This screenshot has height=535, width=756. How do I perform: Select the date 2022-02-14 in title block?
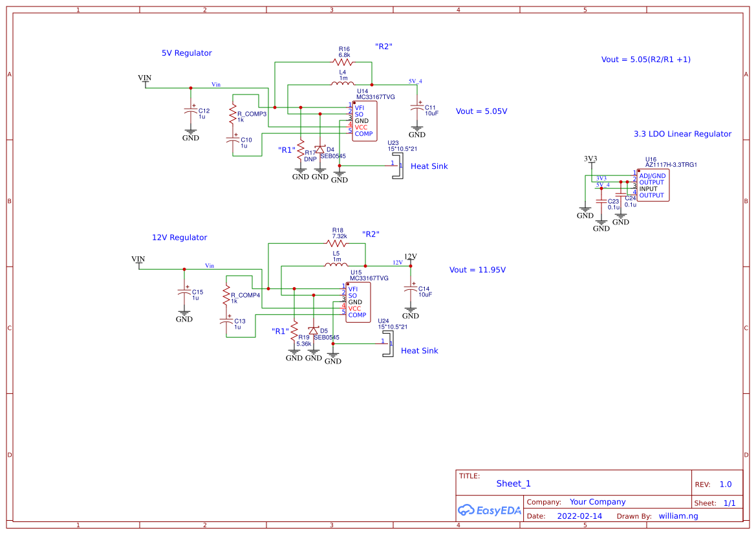click(580, 516)
